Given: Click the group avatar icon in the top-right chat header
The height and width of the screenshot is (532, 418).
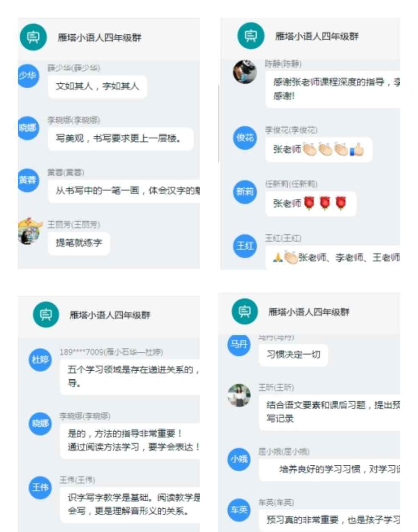Looking at the screenshot, I should tap(250, 36).
